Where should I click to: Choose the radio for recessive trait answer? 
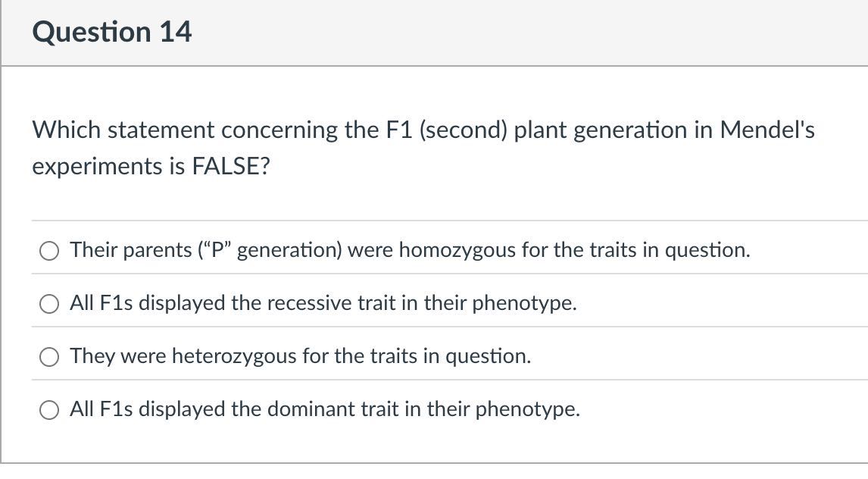49,303
